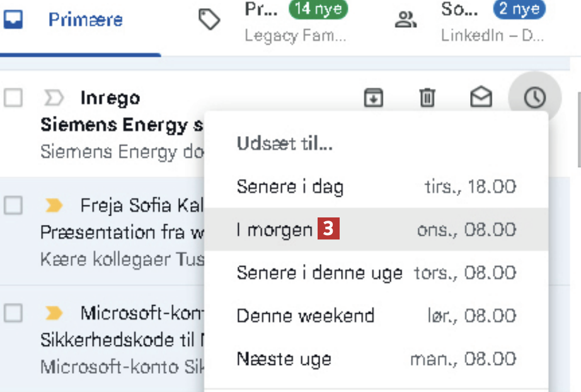Tick the Microsoft-konto email checkbox
581x392 pixels.
click(x=14, y=312)
